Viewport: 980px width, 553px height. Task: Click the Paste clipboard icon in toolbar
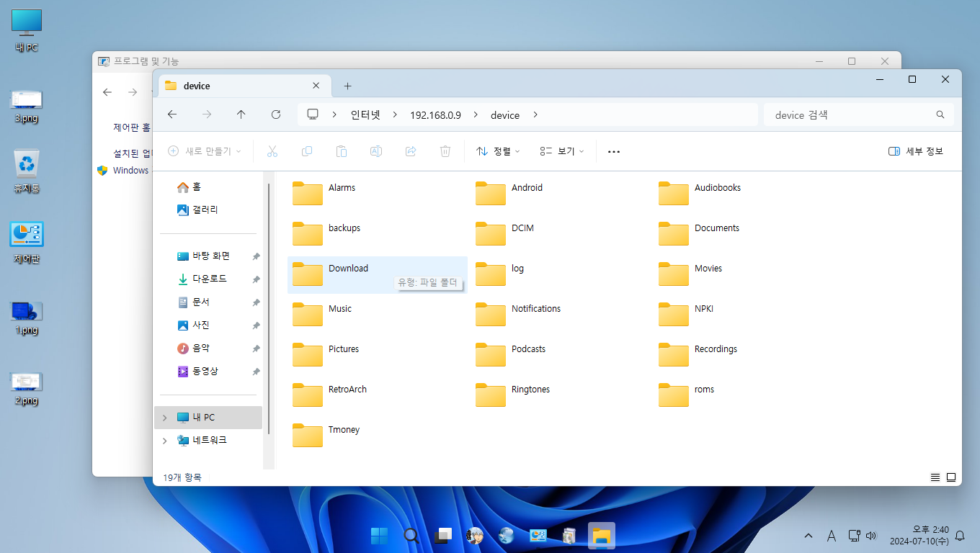(x=342, y=151)
